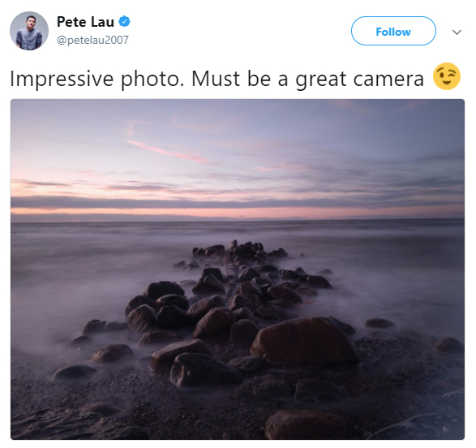
Task: Click the blue verified badge
Action: (x=124, y=22)
